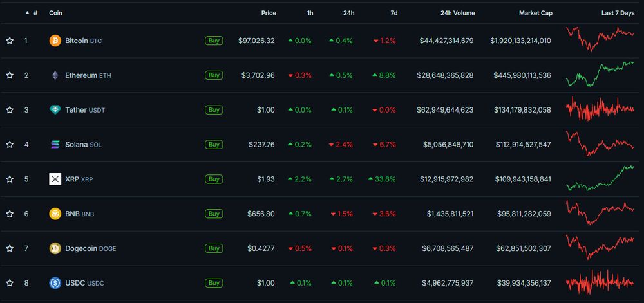Open the BNB coin name link
Screen dimensions: 644x303
click(x=79, y=214)
